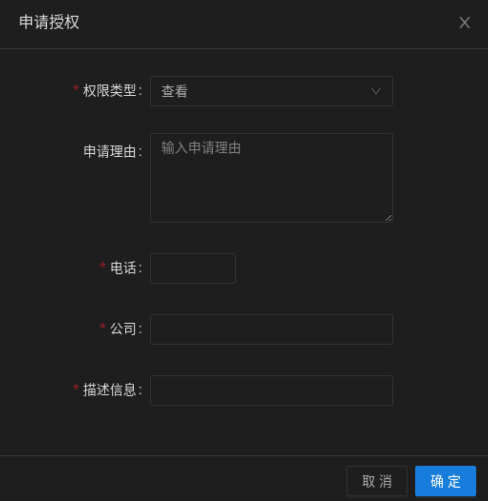
Task: Focus the 电话 input box
Action: (x=193, y=268)
